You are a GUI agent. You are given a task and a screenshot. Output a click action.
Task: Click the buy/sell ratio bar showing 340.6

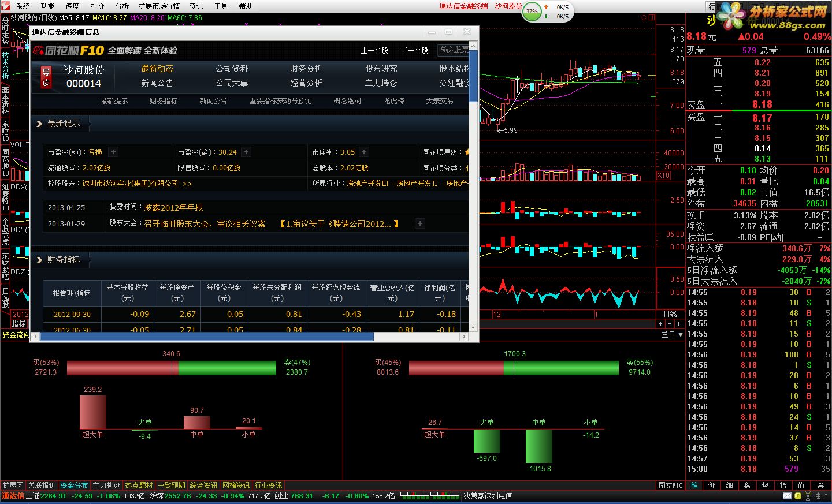172,368
